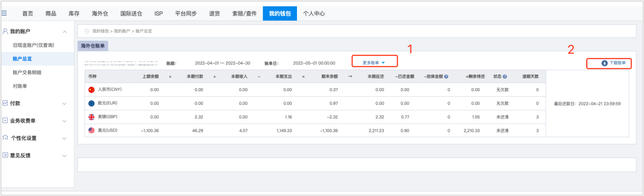Click the 本期支出 column header
644x196 pixels.
(x=284, y=76)
